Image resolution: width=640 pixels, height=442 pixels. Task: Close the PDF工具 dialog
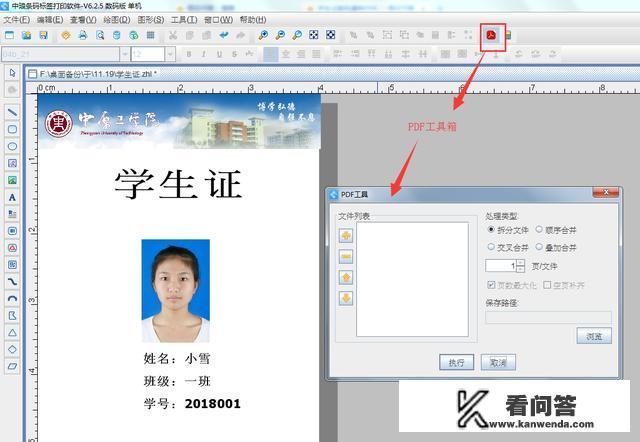(x=605, y=192)
